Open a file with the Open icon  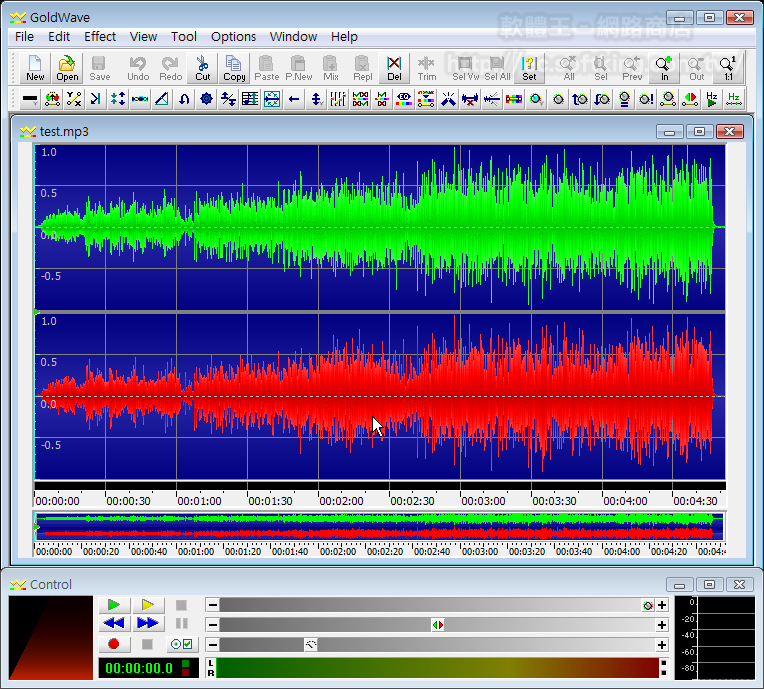[x=67, y=68]
